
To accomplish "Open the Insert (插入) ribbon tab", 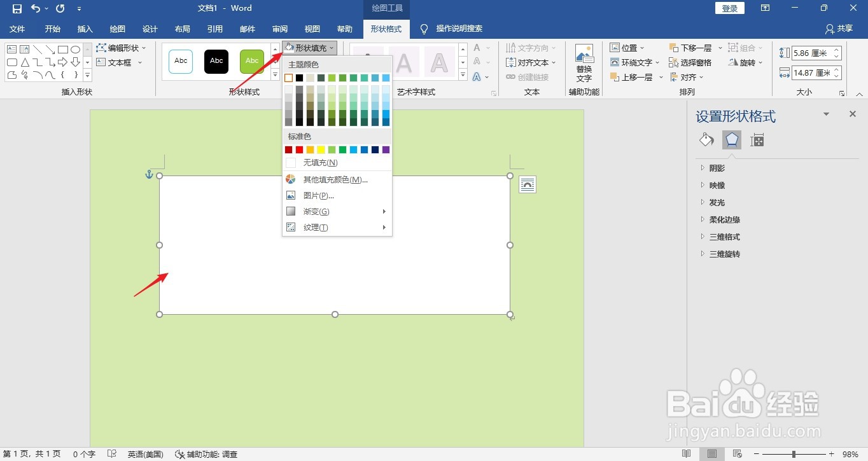I will (85, 29).
